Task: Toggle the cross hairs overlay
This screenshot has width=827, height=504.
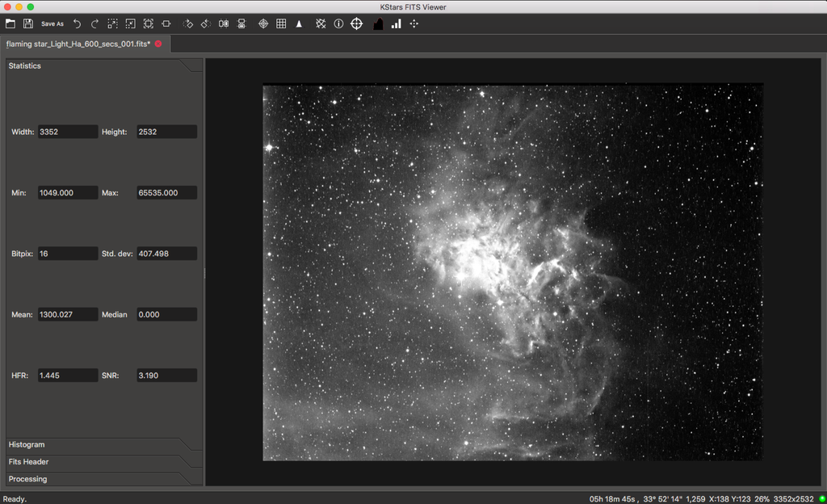Action: click(263, 23)
